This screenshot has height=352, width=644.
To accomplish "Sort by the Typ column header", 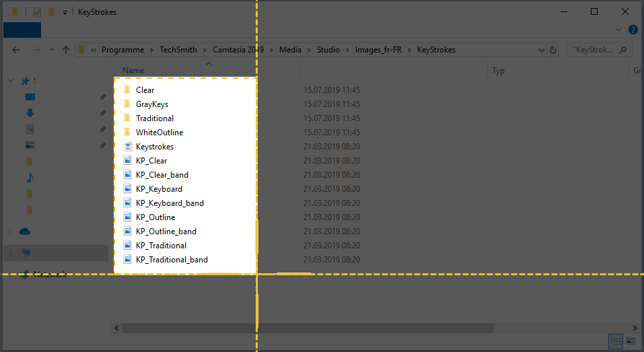I will pyautogui.click(x=498, y=71).
